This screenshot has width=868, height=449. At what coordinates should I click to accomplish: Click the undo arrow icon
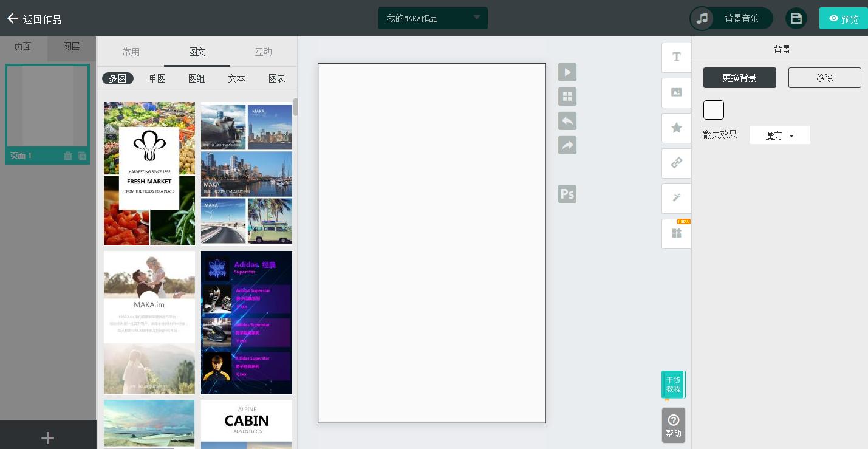tap(567, 121)
